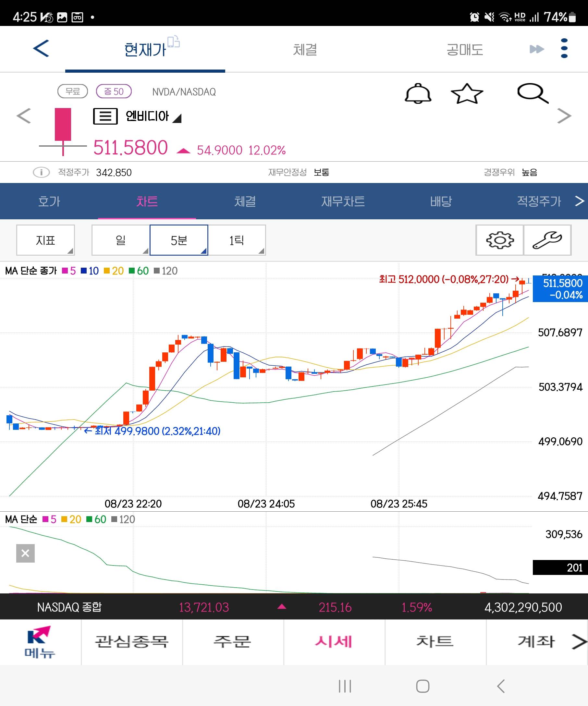The width and height of the screenshot is (588, 706).
Task: Tap the three-dot more options icon
Action: [x=564, y=48]
